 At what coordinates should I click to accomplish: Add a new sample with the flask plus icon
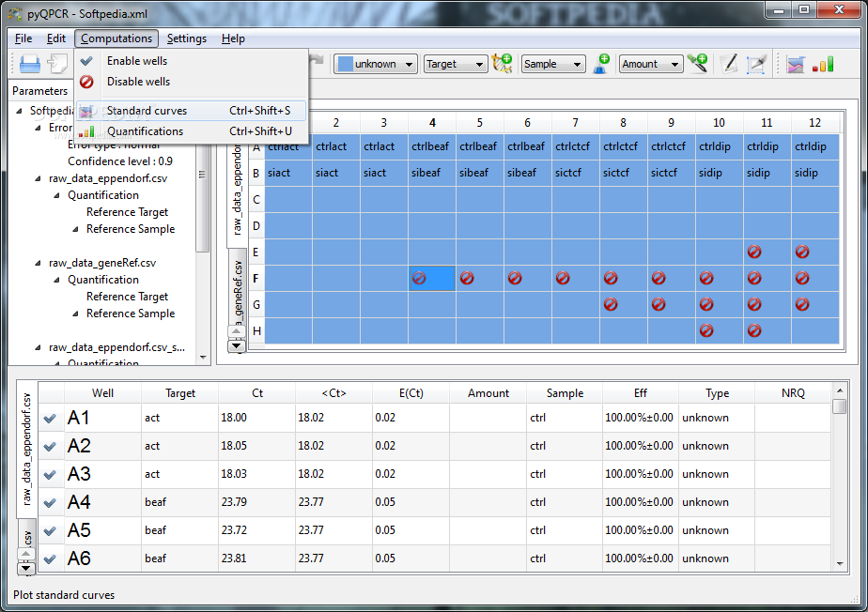coord(601,64)
